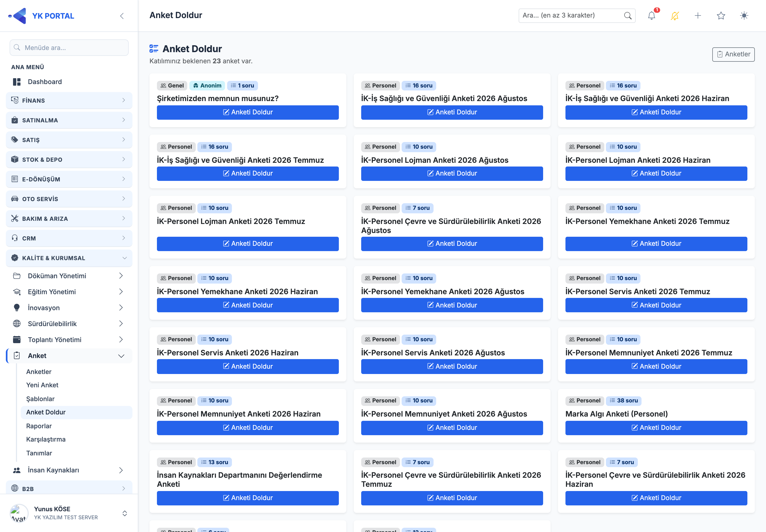Click Anketi Doldur for Servis Anketi 2026 Ağustos
This screenshot has height=532, width=766.
click(x=452, y=366)
